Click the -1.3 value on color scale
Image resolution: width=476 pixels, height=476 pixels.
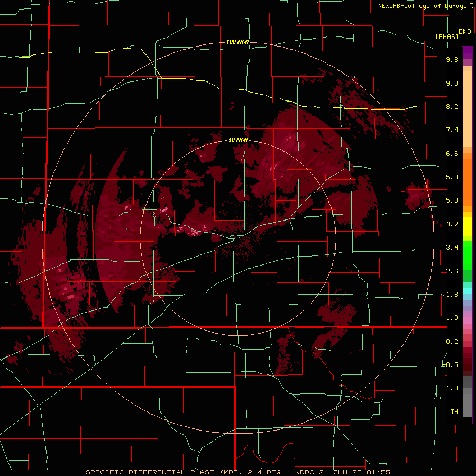point(451,388)
